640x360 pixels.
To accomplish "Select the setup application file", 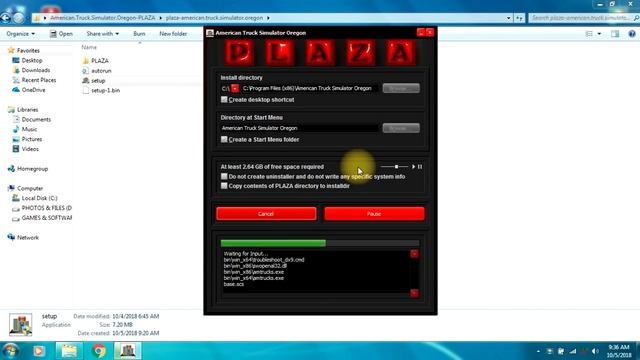I will click(98, 81).
